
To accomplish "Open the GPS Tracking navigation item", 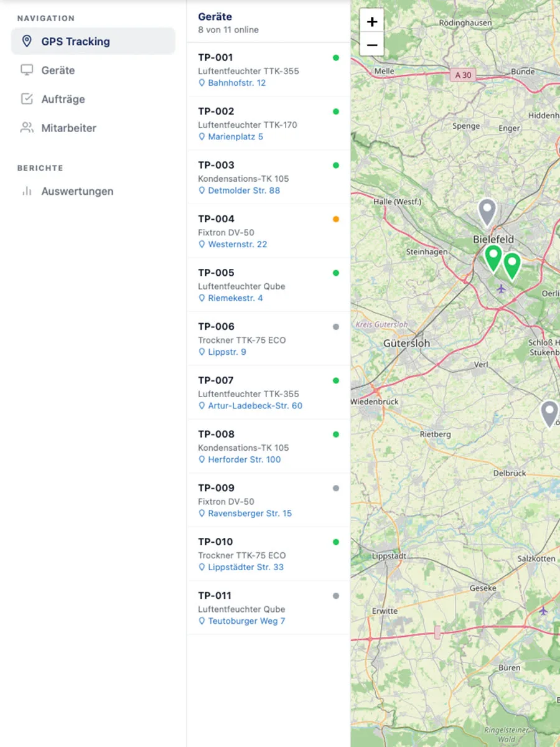I will click(x=93, y=42).
